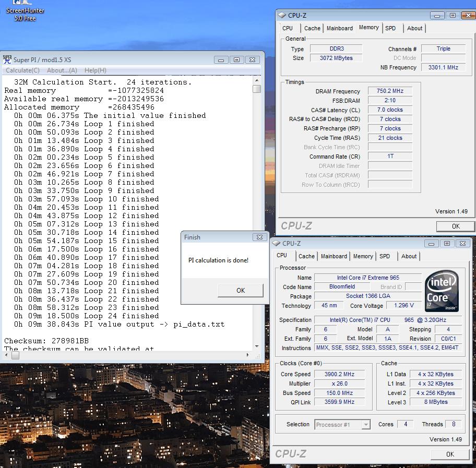Click the Core Speed value 3900.2 MHz
Viewport: 476px width, 468px height.
tap(339, 374)
